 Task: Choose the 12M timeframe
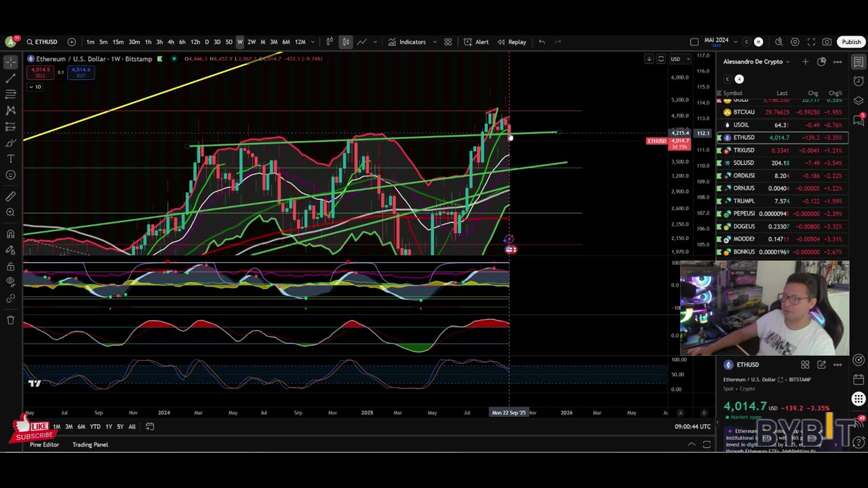pyautogui.click(x=300, y=42)
